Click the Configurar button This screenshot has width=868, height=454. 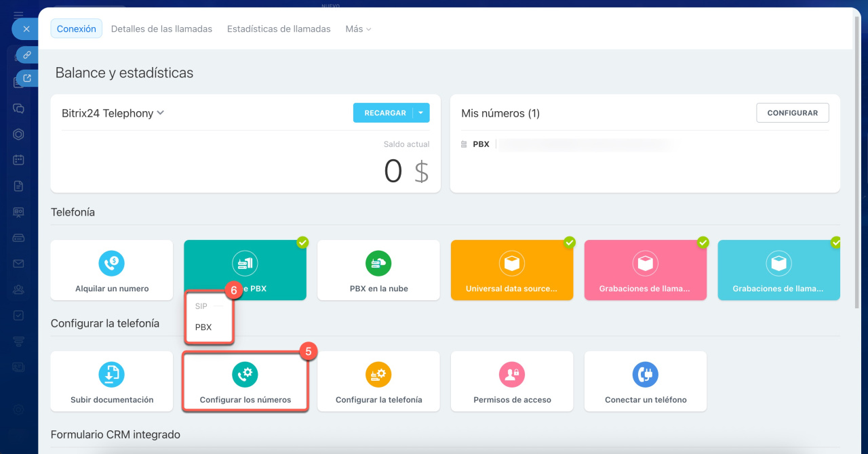792,113
